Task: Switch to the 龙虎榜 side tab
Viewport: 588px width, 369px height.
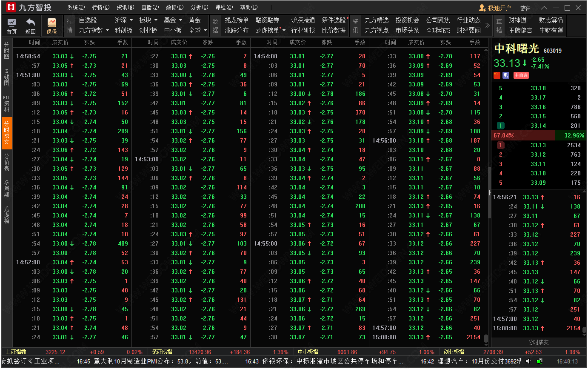Action: coord(7,215)
